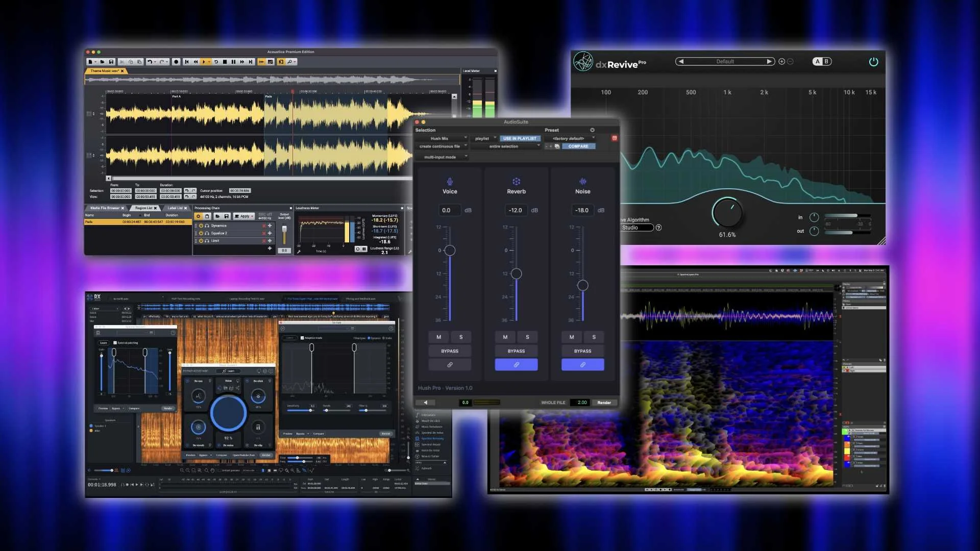This screenshot has width=980, height=551.
Task: Click the Noise level slider handle
Action: (582, 285)
